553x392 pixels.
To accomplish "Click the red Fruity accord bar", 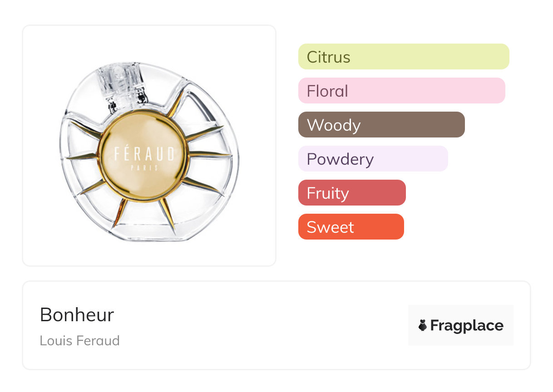I will click(x=352, y=193).
